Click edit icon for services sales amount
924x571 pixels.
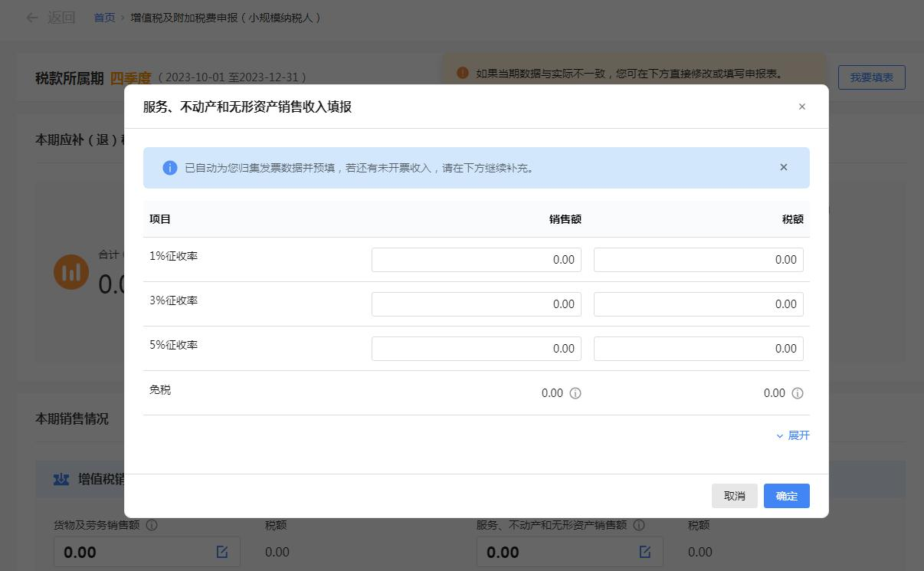coord(645,552)
